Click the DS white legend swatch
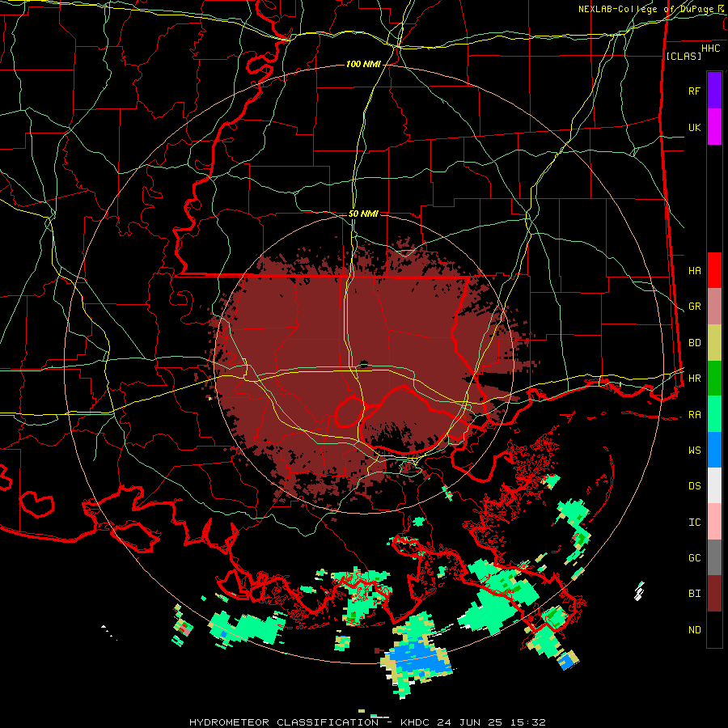 (714, 485)
